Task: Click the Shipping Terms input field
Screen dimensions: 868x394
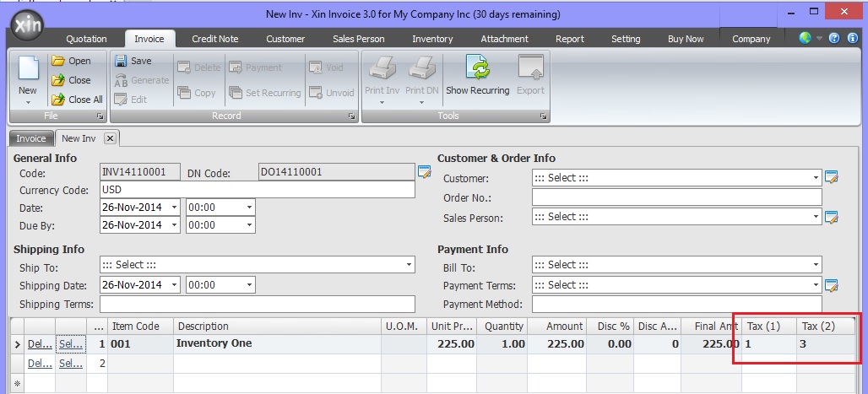Action: (258, 305)
